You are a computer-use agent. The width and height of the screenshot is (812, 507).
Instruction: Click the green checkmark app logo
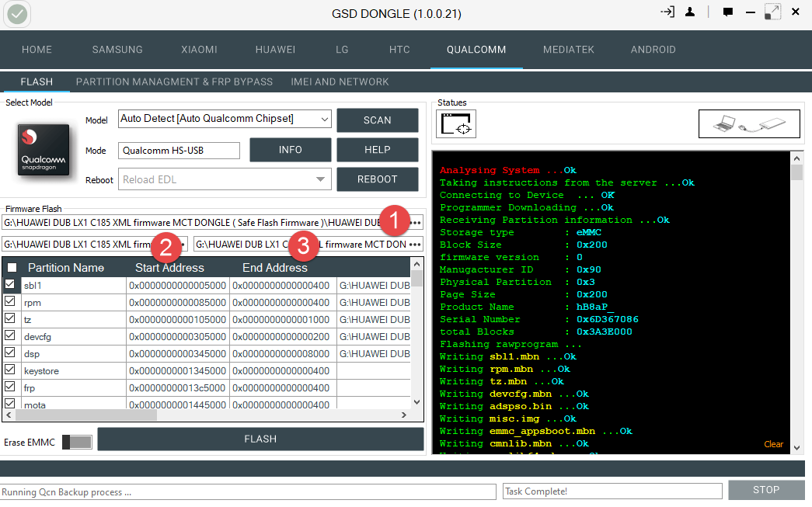17,14
